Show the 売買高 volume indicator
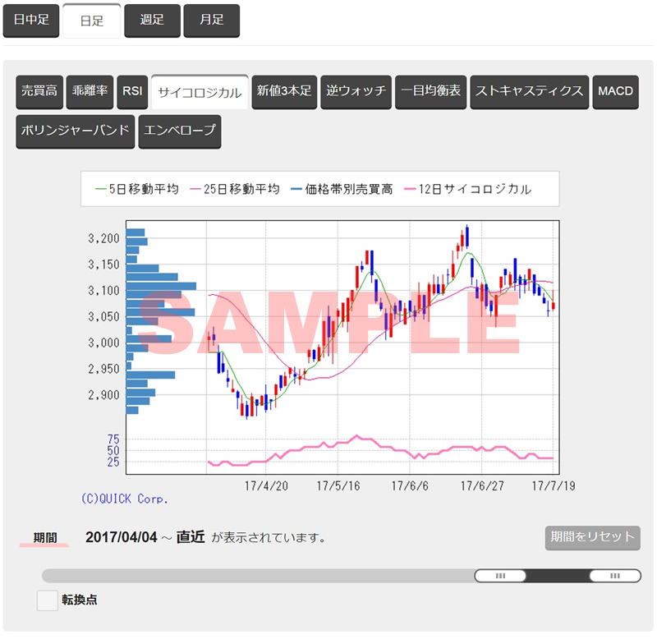This screenshot has width=657, height=644. (x=39, y=92)
